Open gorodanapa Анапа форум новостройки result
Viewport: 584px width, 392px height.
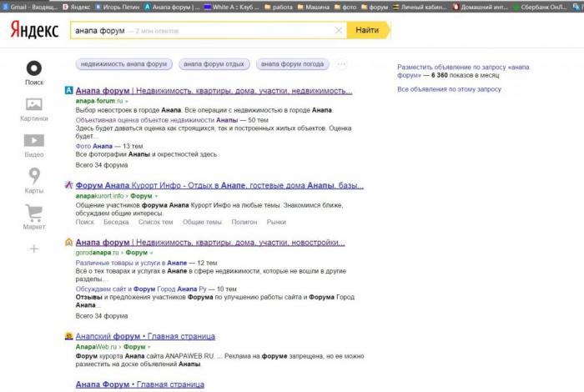tap(210, 243)
